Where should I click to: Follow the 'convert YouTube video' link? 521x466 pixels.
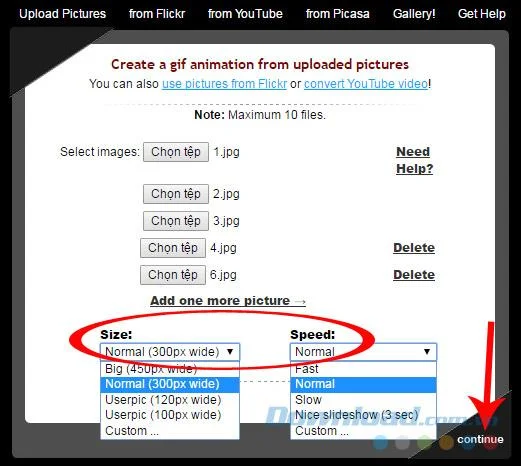366,84
